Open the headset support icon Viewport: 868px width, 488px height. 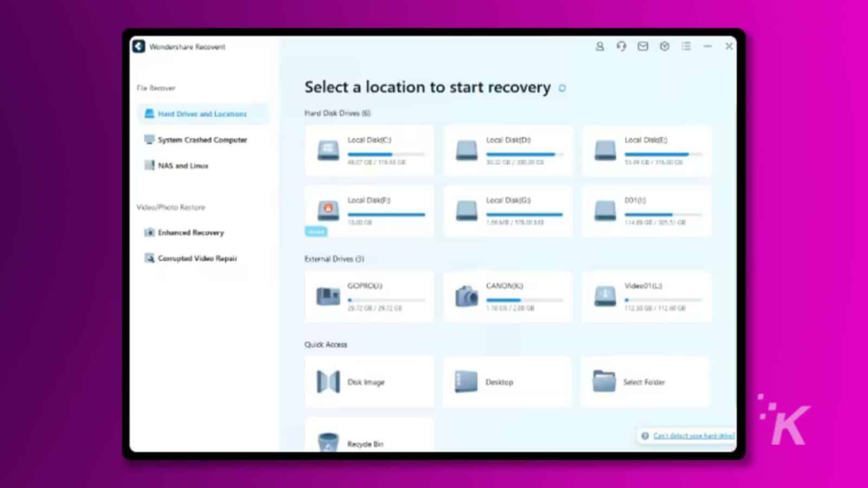coord(621,47)
